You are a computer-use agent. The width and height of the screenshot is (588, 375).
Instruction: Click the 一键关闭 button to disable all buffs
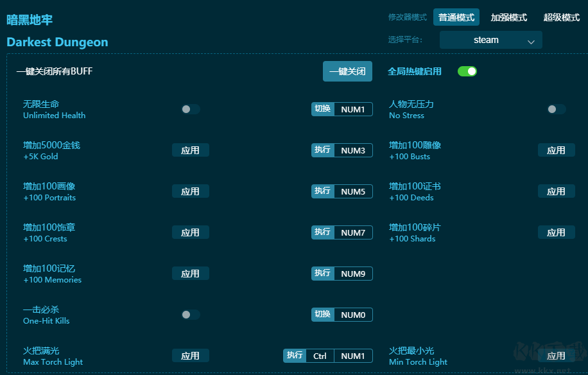click(x=347, y=71)
